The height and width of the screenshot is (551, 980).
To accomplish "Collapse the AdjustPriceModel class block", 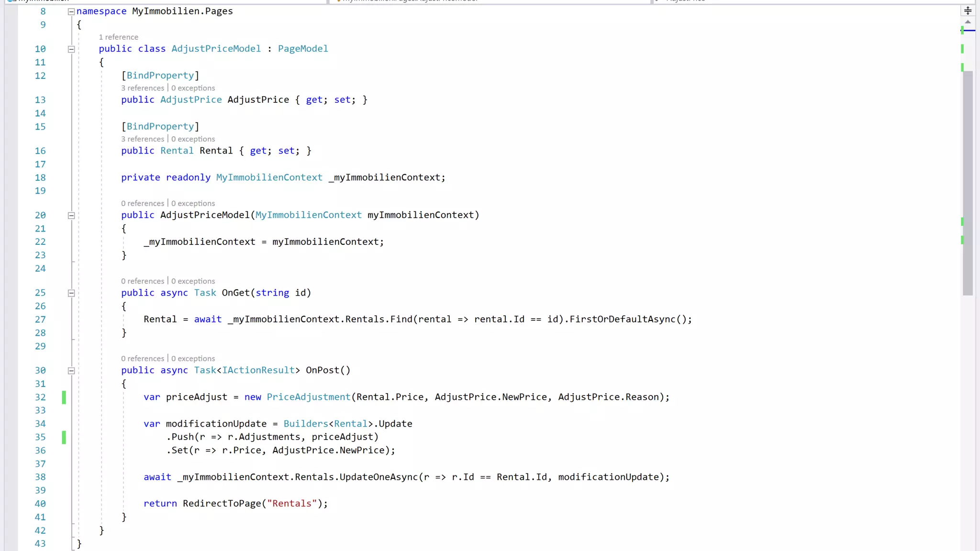I will [x=71, y=49].
